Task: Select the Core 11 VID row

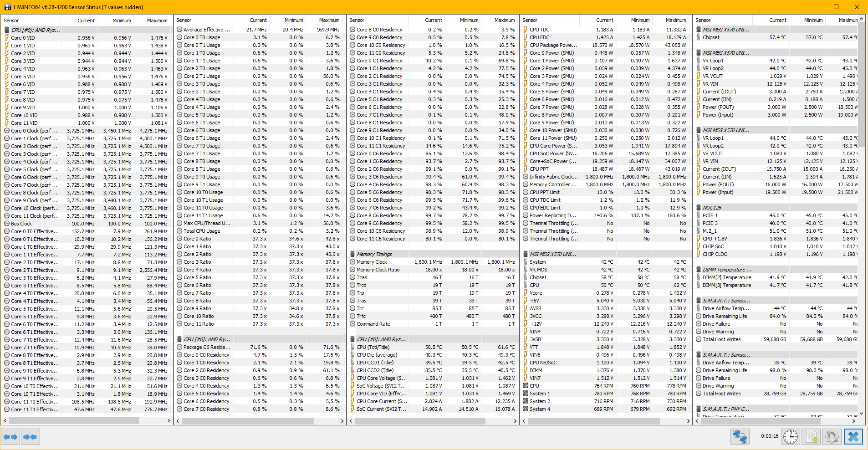Action: tap(87, 123)
